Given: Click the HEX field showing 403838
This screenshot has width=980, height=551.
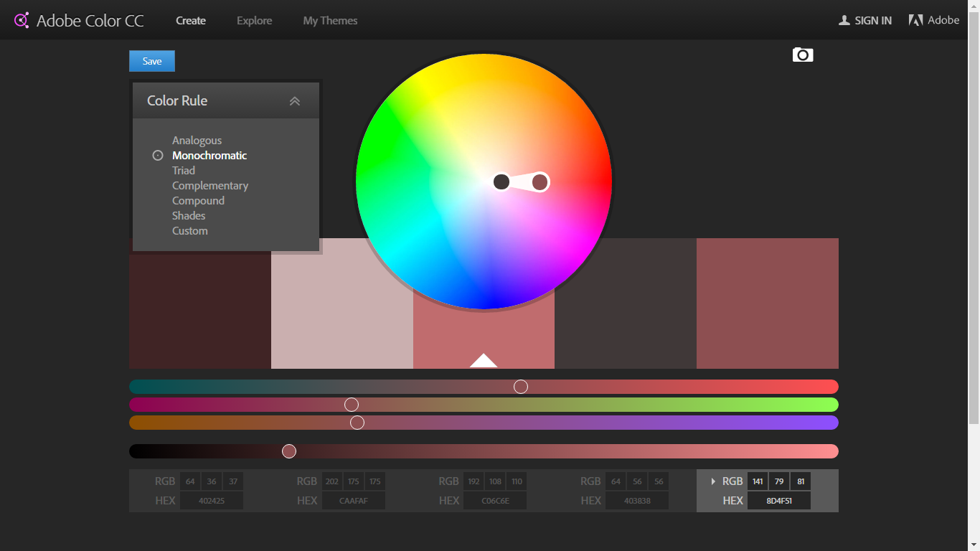Looking at the screenshot, I should 637,501.
